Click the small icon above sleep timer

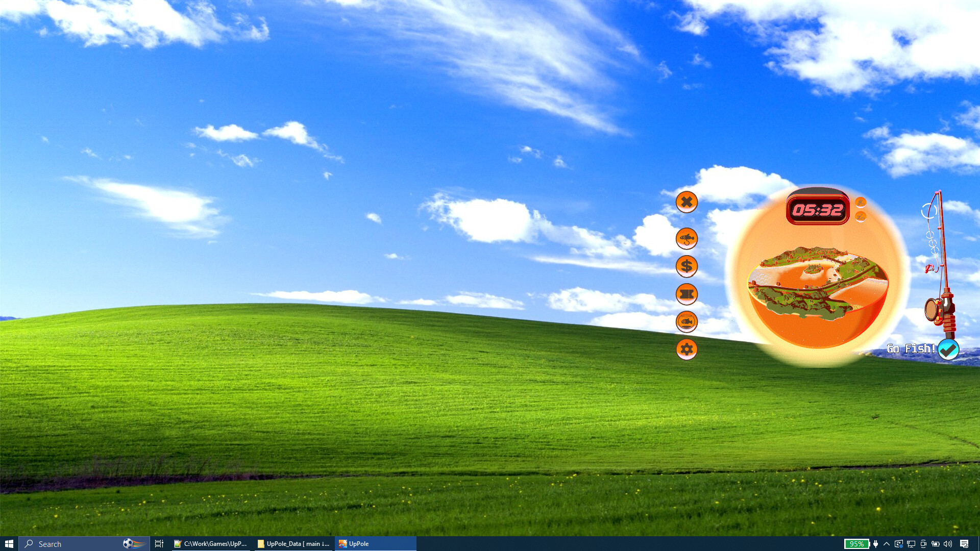tap(861, 202)
